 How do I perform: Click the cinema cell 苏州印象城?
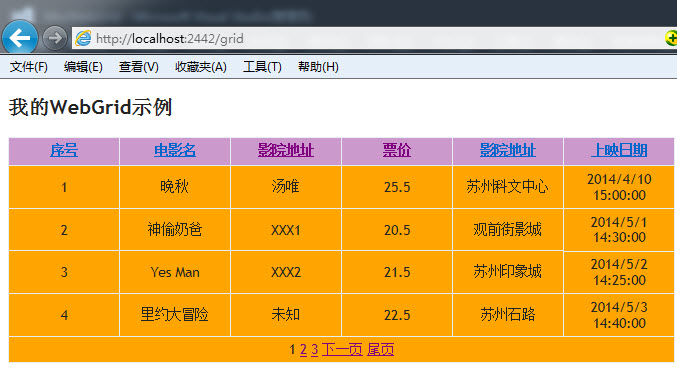pos(508,272)
